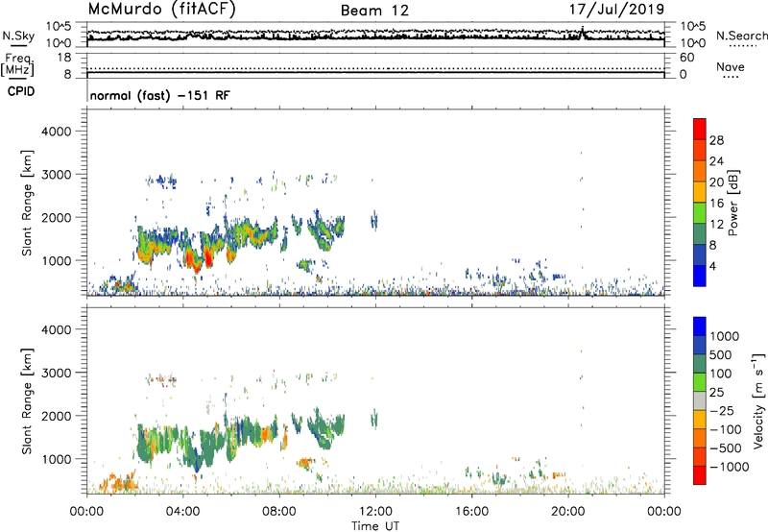The image size is (768, 532).
Task: Click the 08:00 time tick label
Action: pos(279,512)
